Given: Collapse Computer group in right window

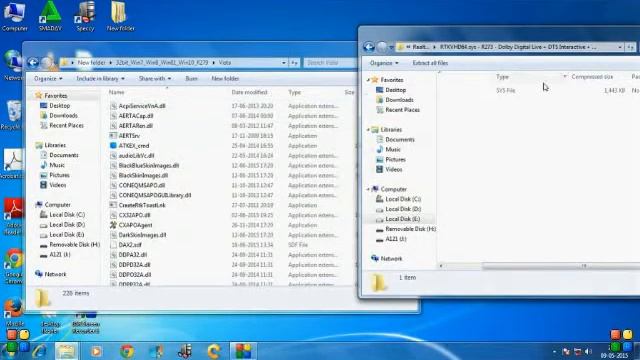Looking at the screenshot, I should [368, 189].
